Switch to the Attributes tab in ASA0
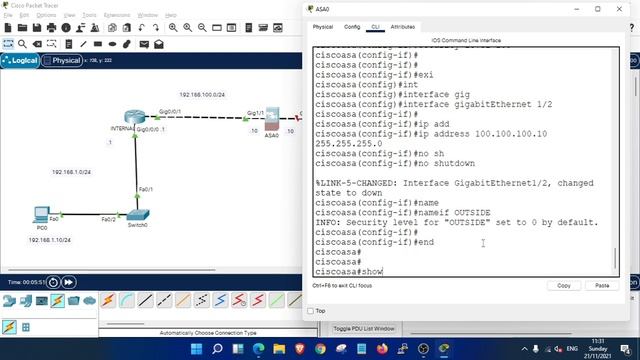Screen dimensions: 640x360 402,27
